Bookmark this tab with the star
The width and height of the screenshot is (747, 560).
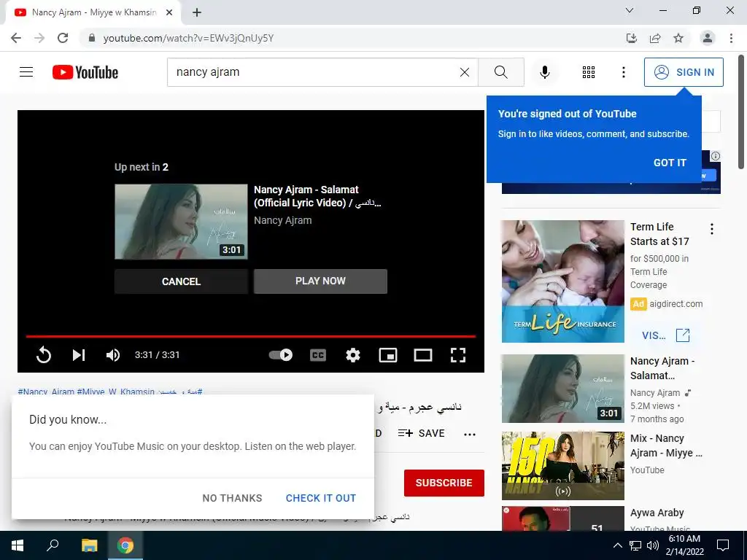(678, 38)
